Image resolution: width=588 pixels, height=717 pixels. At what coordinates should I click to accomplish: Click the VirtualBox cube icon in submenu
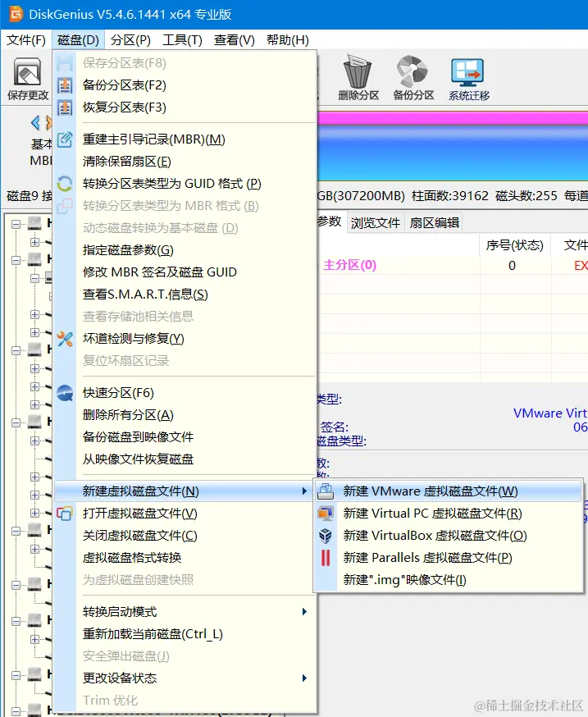(x=325, y=536)
